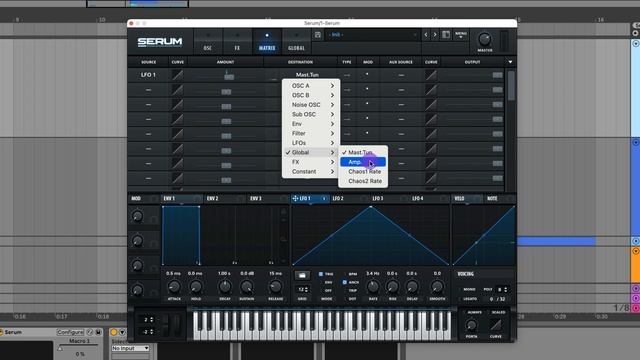The height and width of the screenshot is (360, 640).
Task: Expand Env destination submenu
Action: tap(311, 124)
